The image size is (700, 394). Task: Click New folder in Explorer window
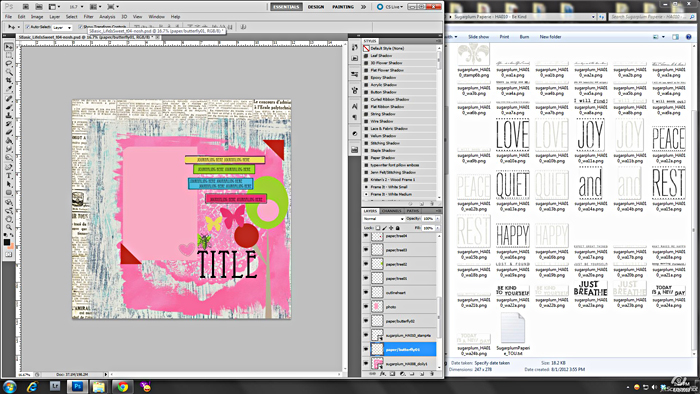pos(550,37)
